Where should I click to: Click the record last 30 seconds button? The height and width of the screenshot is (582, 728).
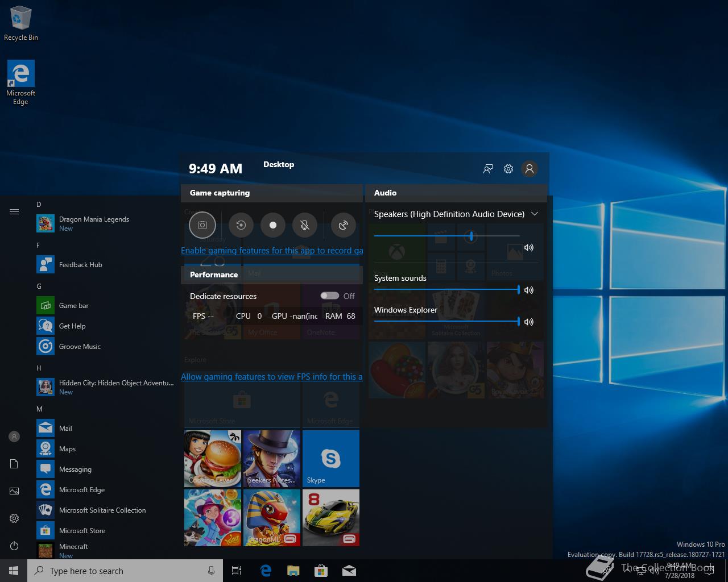tap(241, 225)
